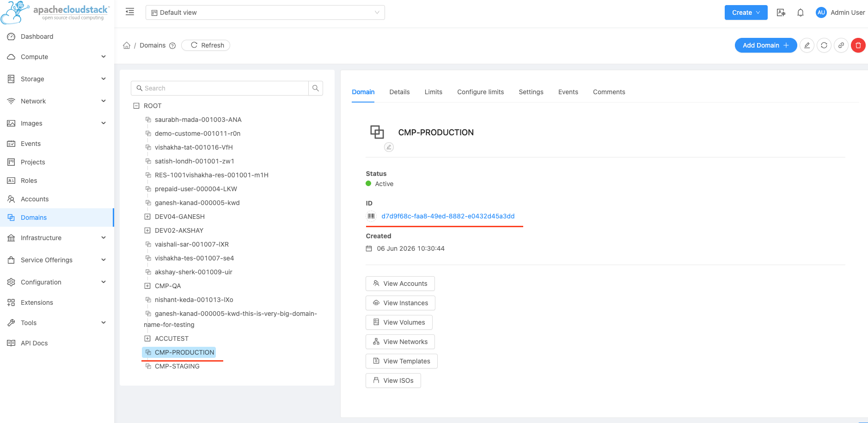Click the domain ID link
The width and height of the screenshot is (868, 423).
coord(448,216)
